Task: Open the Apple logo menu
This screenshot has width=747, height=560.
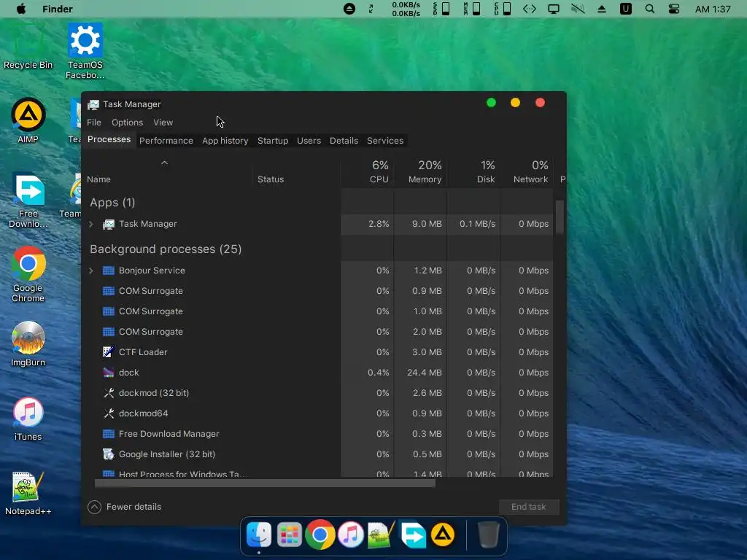Action: pyautogui.click(x=21, y=9)
